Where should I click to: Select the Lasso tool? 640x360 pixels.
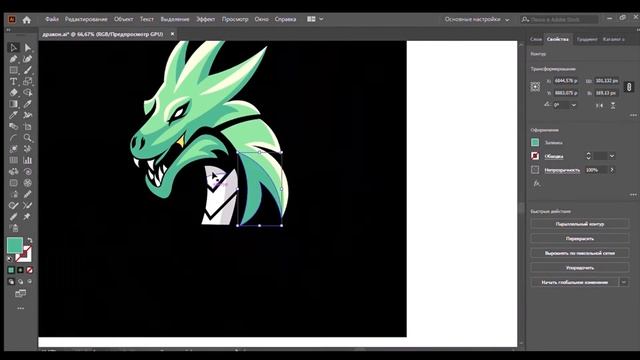[27, 93]
